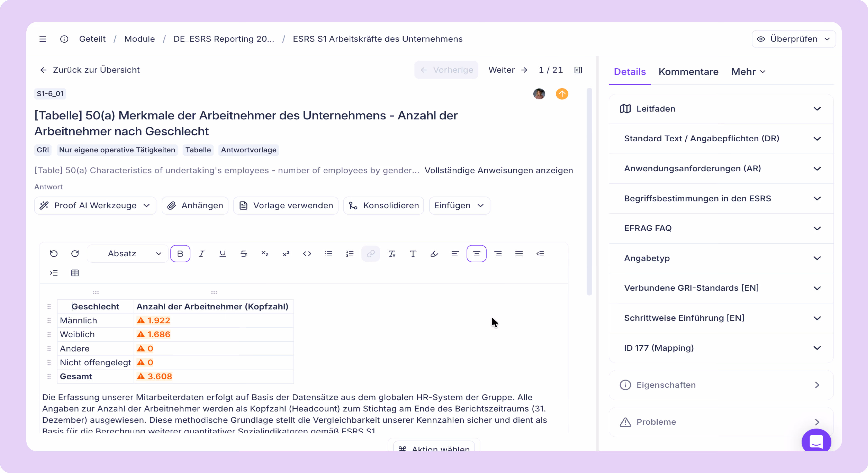Click column handle above Geschlecht

[x=96, y=292]
